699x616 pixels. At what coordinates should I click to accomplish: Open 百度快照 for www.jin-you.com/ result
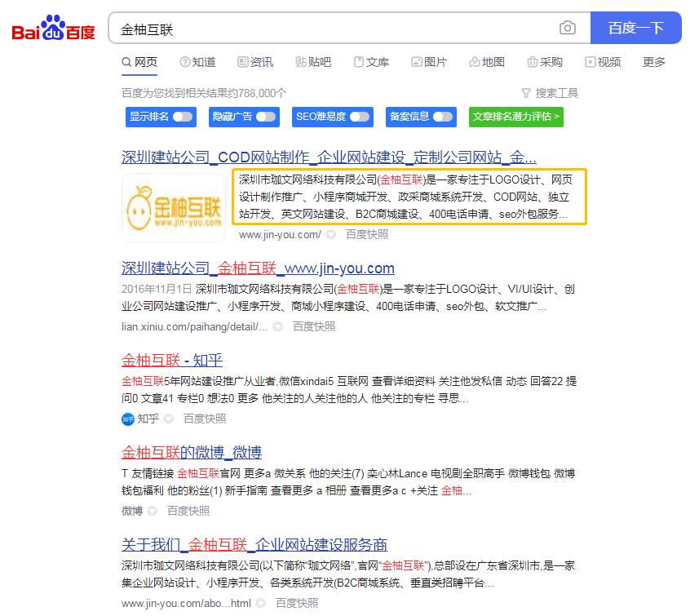367,235
